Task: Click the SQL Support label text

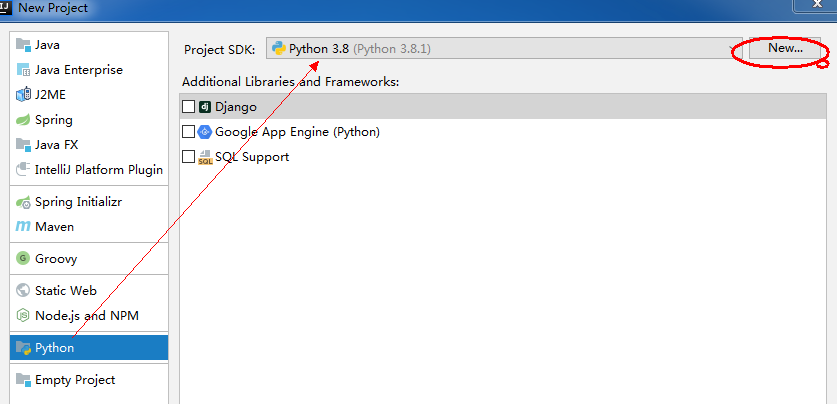Action: [252, 157]
